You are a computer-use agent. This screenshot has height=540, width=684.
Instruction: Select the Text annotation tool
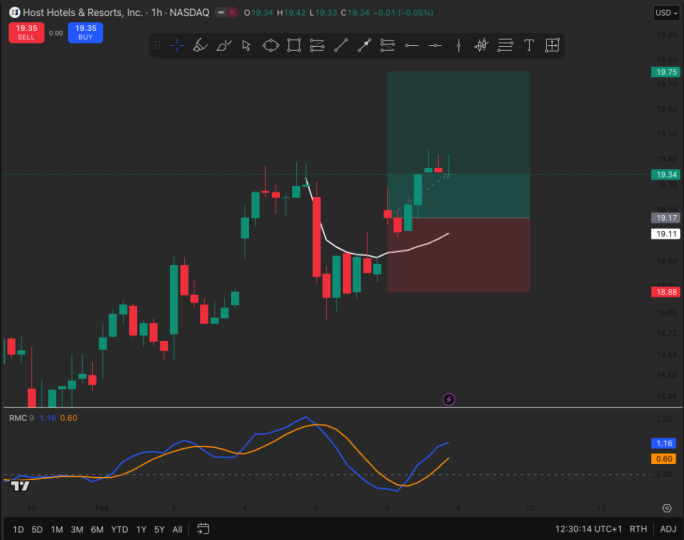click(x=529, y=45)
